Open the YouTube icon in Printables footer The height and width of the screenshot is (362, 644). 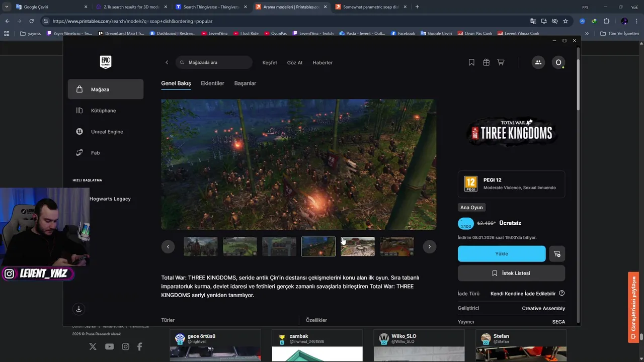(x=109, y=346)
